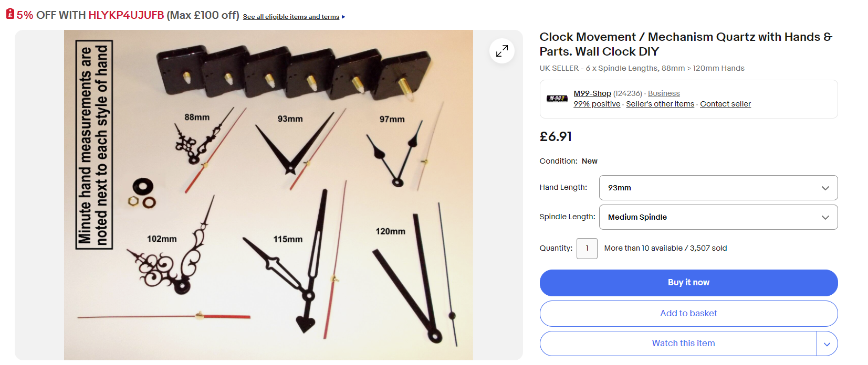Click the clock hands product photo
This screenshot has height=365, width=868.
(x=268, y=195)
